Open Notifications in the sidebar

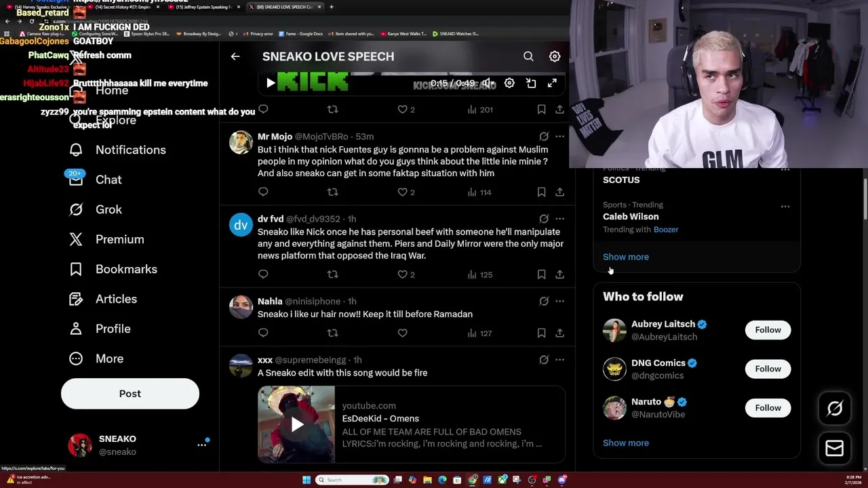coord(118,150)
